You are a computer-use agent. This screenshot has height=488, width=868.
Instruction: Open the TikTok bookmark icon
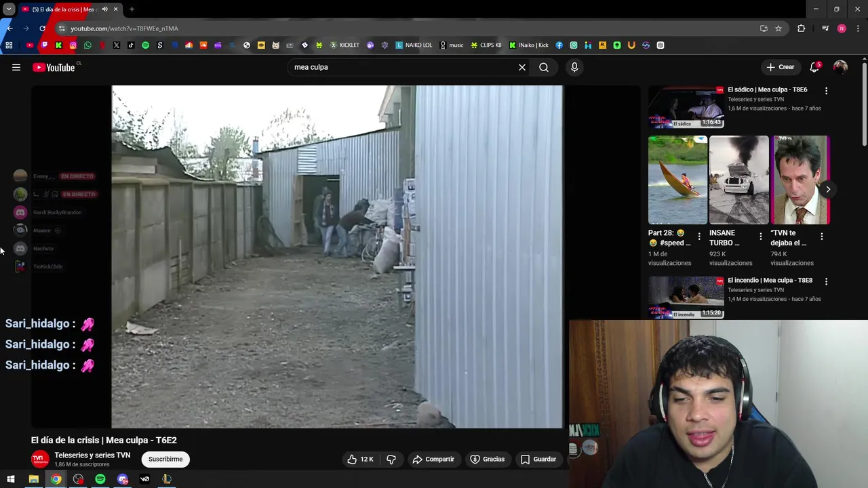tap(131, 45)
